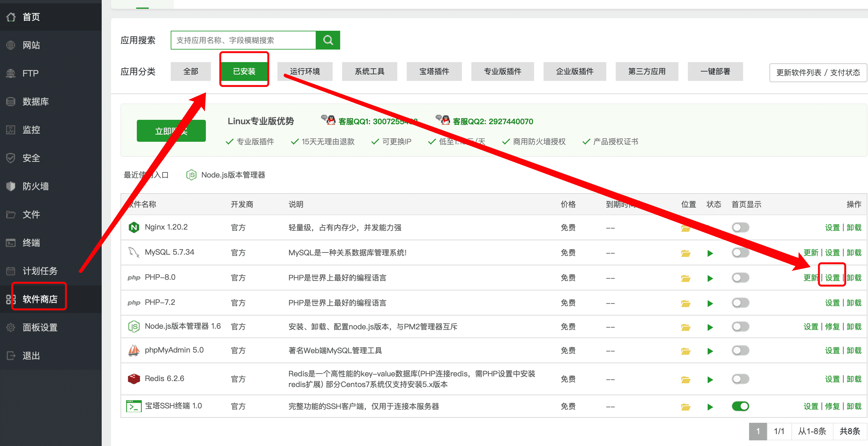Click the Node.js row logo icon
The height and width of the screenshot is (446, 868).
[134, 327]
